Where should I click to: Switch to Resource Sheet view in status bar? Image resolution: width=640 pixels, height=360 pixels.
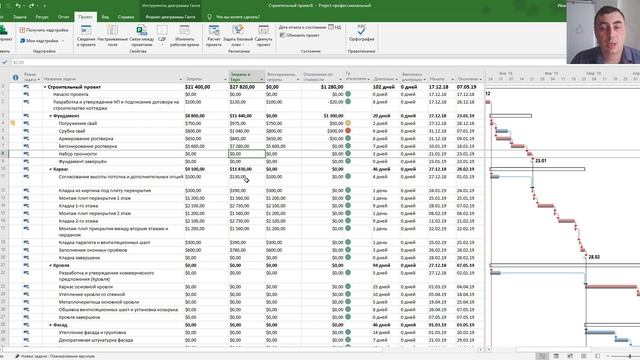[584, 356]
